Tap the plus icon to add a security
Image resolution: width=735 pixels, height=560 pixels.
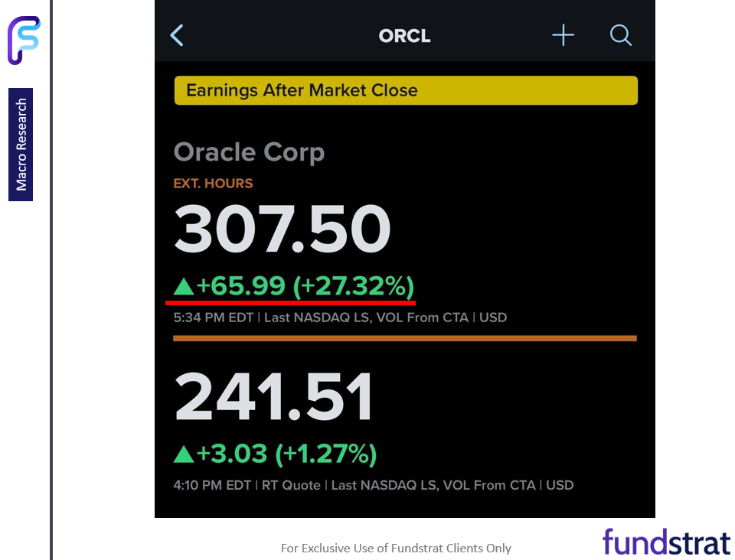[x=563, y=34]
